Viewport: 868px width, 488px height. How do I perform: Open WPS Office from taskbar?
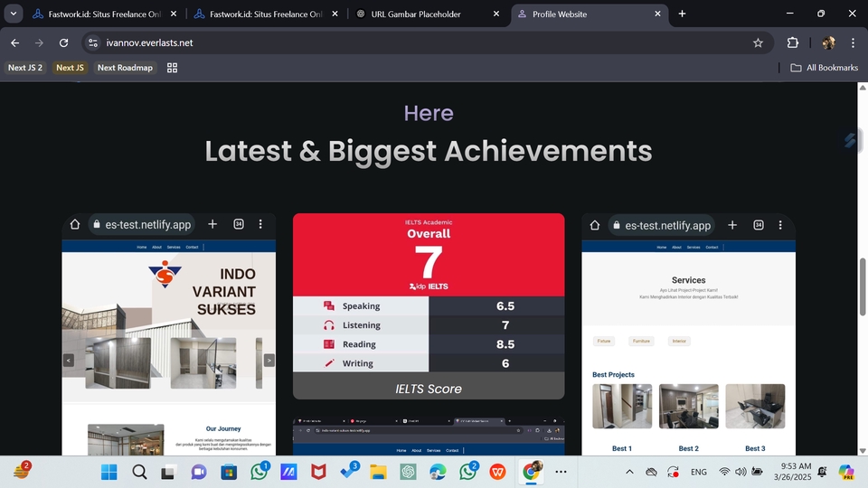pos(497,472)
